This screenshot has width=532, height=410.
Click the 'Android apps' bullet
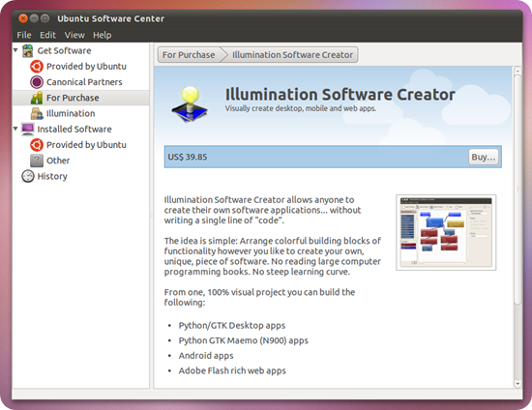tap(206, 356)
